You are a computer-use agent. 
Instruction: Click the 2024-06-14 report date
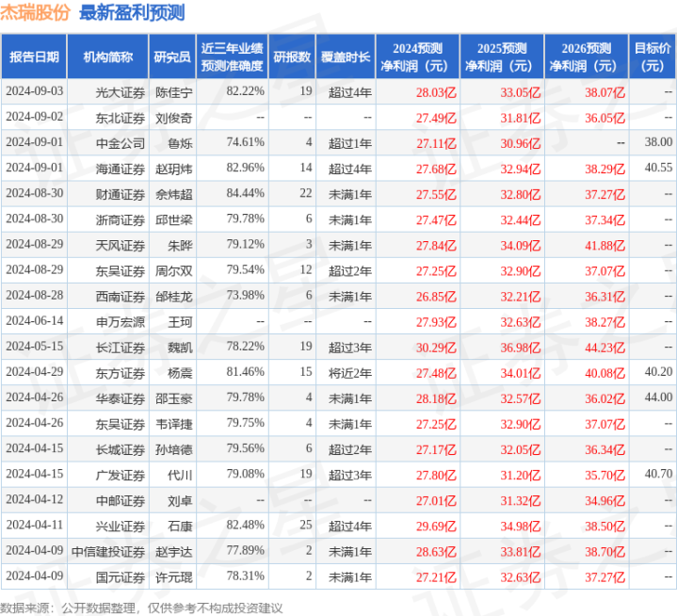pos(35,321)
